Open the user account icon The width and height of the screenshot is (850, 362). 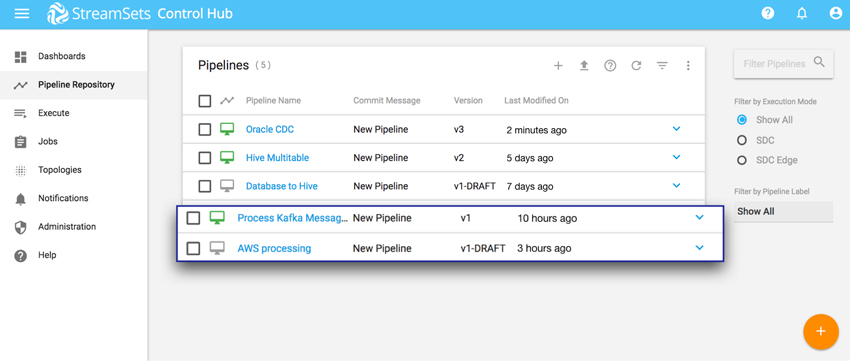pyautogui.click(x=835, y=14)
